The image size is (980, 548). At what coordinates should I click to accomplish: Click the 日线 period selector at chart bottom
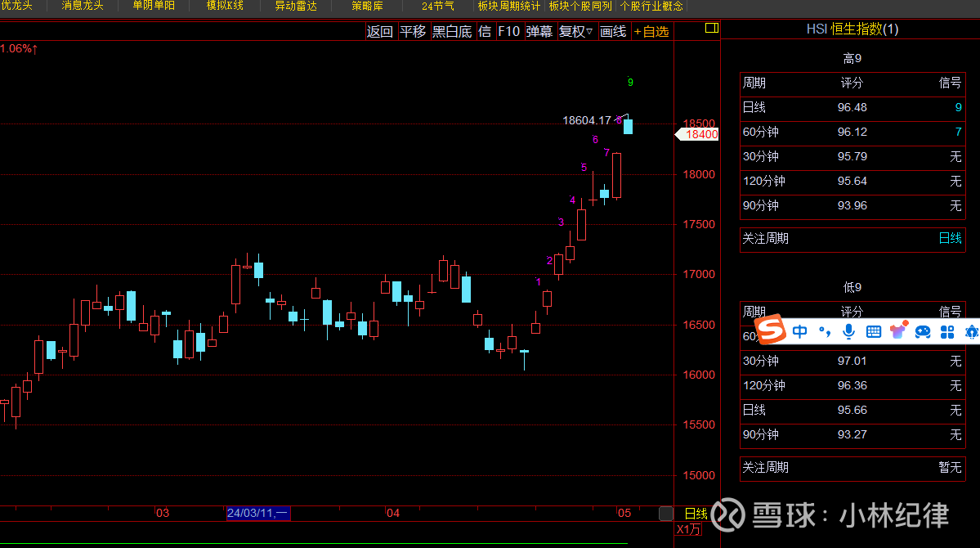[696, 514]
